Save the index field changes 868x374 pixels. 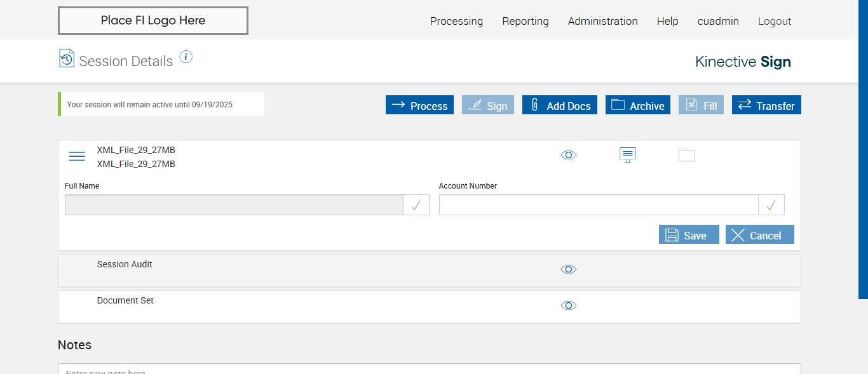(689, 235)
